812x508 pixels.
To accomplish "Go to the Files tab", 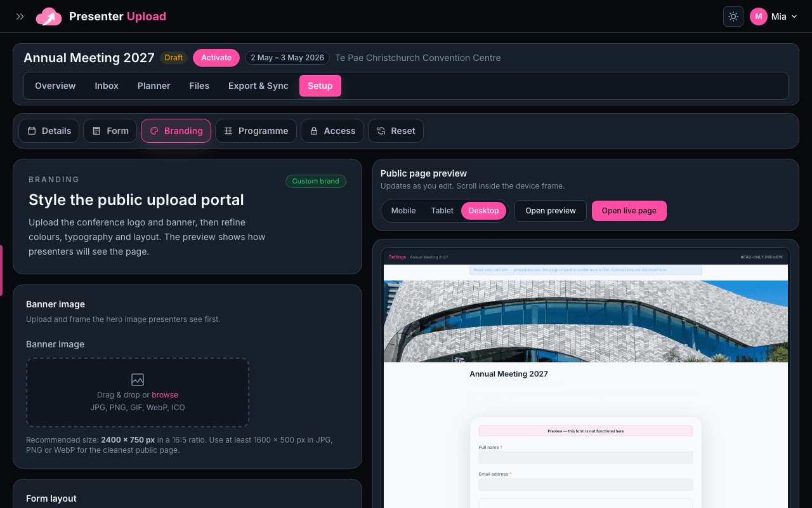I will tap(199, 86).
